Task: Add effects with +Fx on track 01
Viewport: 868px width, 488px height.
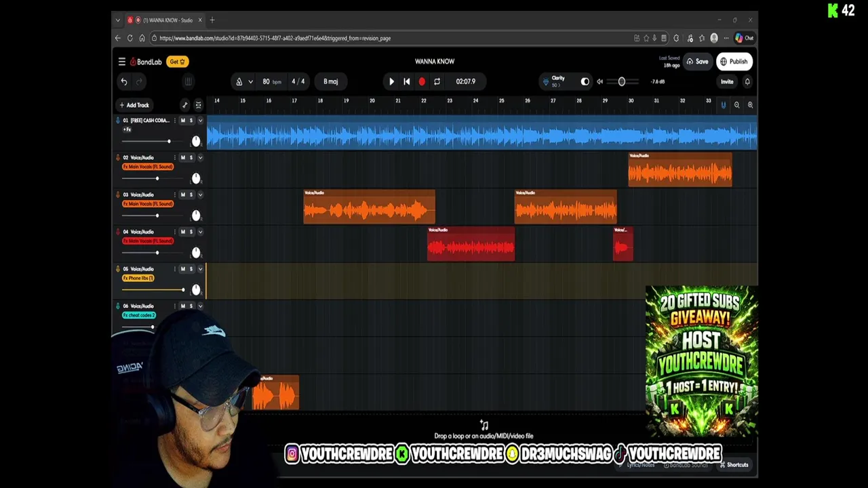Action: (x=127, y=129)
